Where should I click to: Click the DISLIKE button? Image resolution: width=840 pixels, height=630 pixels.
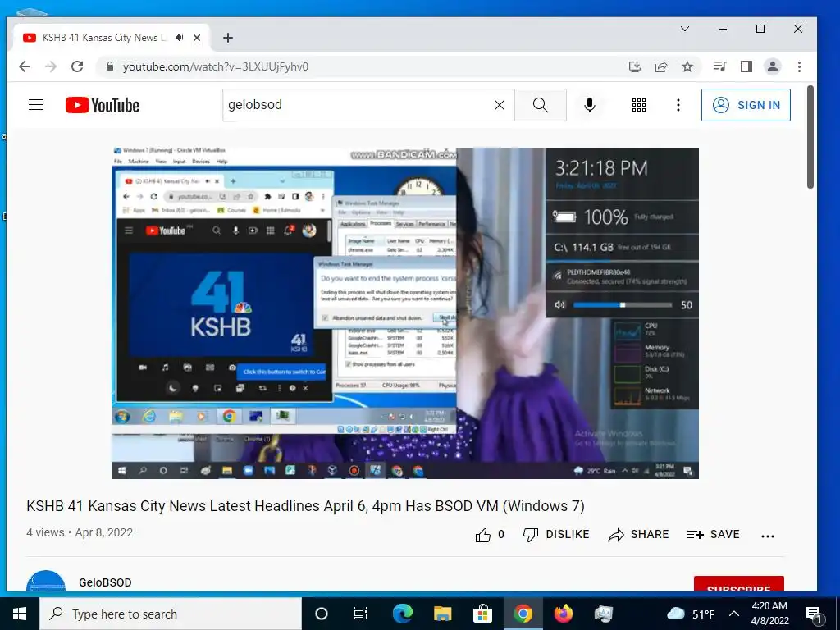(x=556, y=535)
